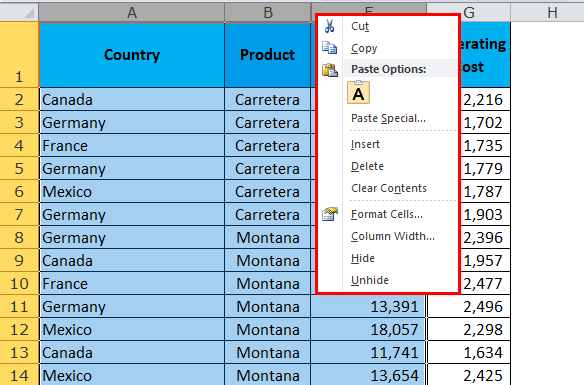Click Carretera cell in row 7
This screenshot has height=385, width=584.
coord(267,214)
